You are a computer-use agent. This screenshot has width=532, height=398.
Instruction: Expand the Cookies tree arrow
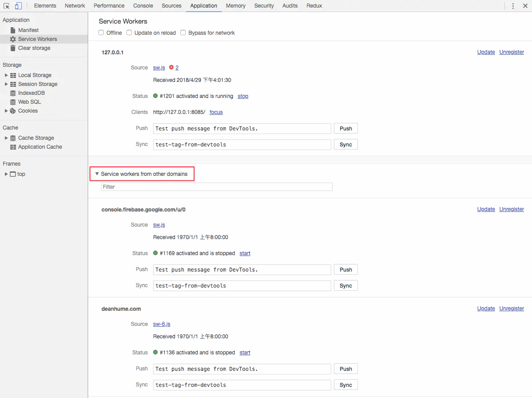[6, 111]
